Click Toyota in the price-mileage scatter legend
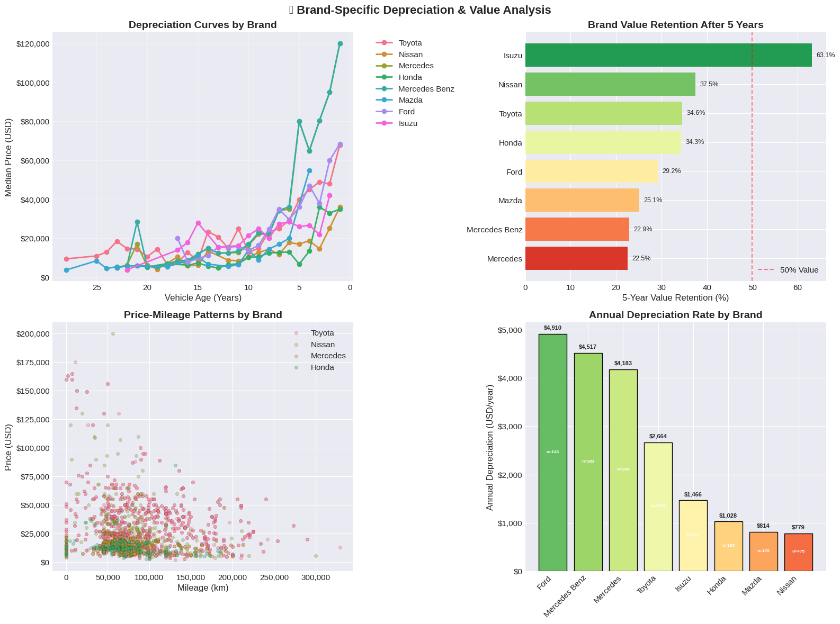 pos(315,333)
